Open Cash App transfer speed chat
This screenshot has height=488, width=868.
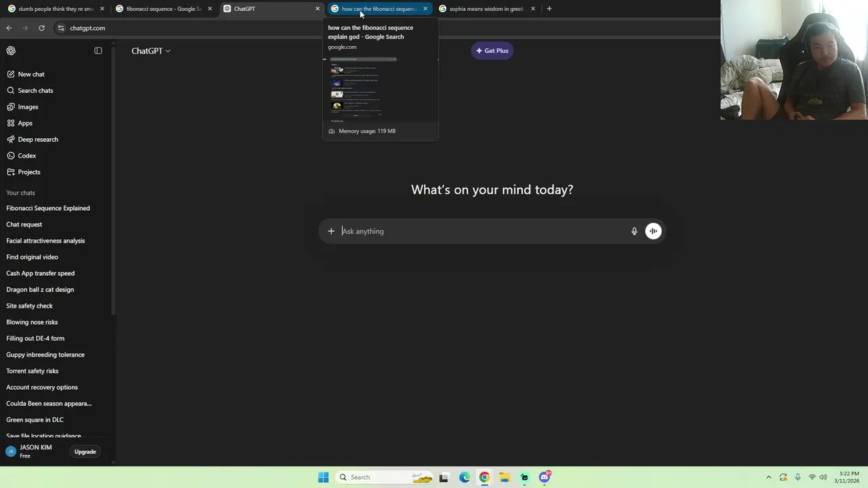tap(40, 273)
